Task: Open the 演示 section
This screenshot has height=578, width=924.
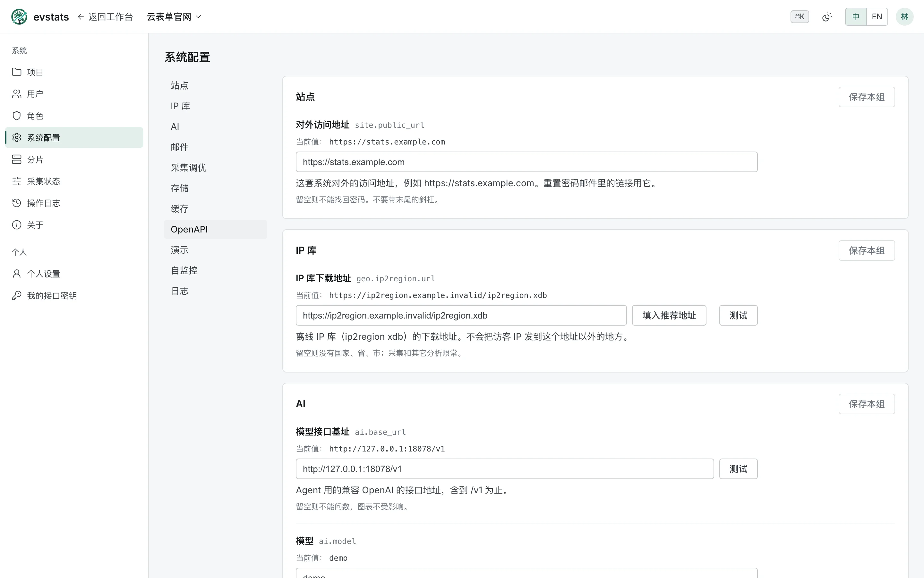Action: [x=215, y=250]
